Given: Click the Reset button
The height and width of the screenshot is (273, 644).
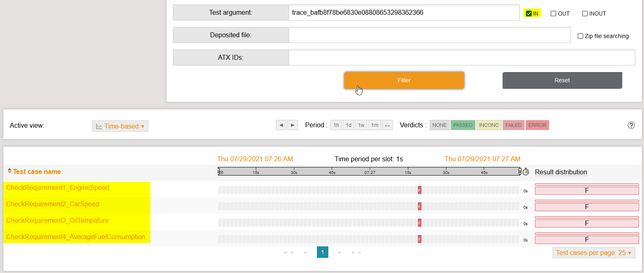Looking at the screenshot, I should (x=562, y=80).
